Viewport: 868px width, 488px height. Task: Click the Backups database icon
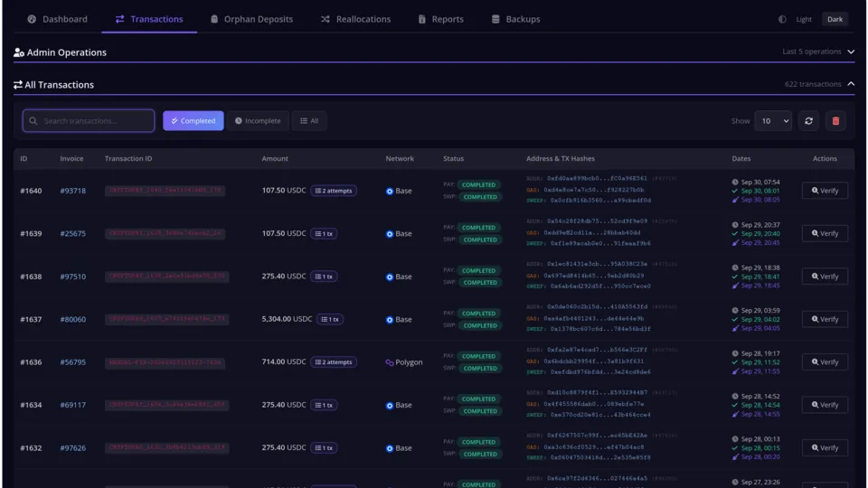click(x=495, y=19)
